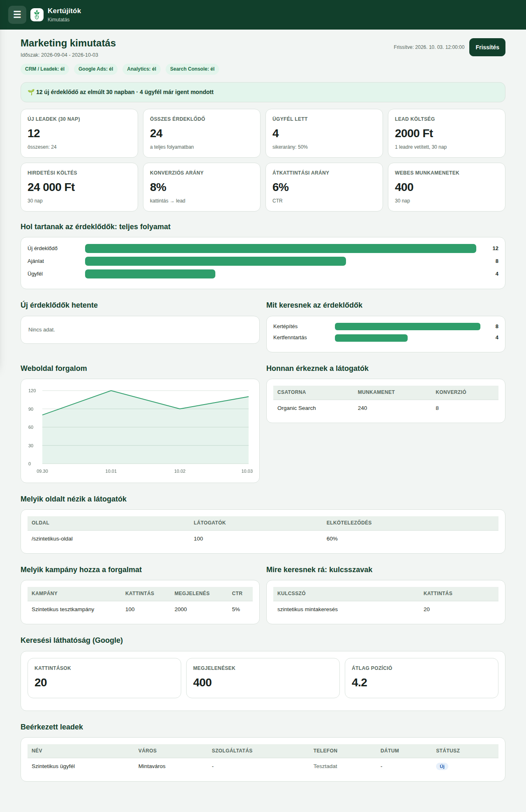Viewport: 526px width, 812px height.
Task: Click the Google Ads status chip
Action: pos(96,69)
